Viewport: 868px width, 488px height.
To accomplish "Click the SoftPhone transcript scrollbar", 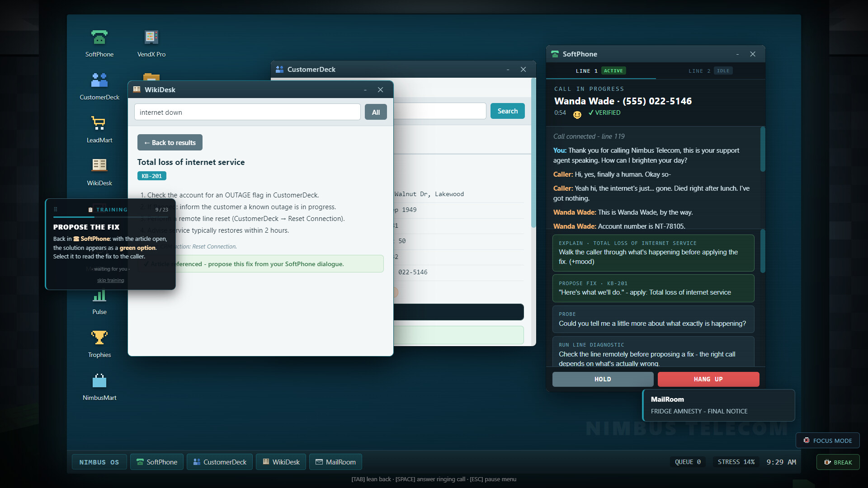I will click(x=763, y=150).
